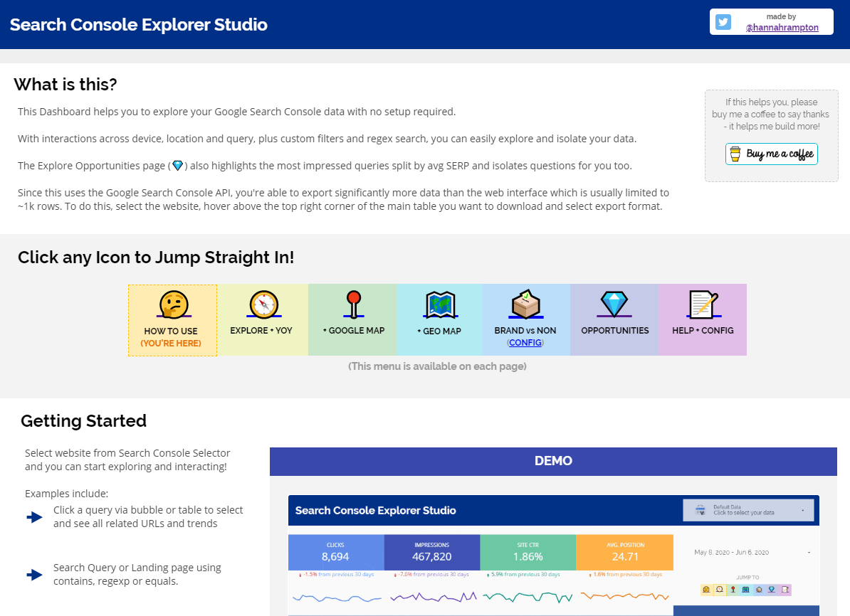This screenshot has height=616, width=850.
Task: Click 'Click any Icon to Jump Straight In!' heading
Action: pos(156,257)
